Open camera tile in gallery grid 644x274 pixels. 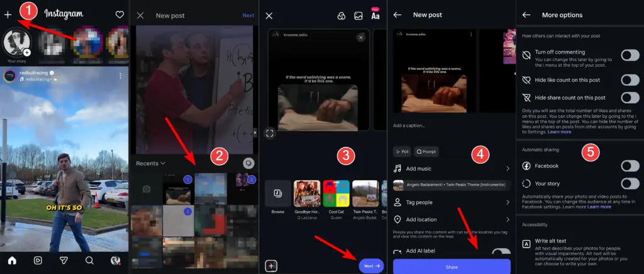145,189
